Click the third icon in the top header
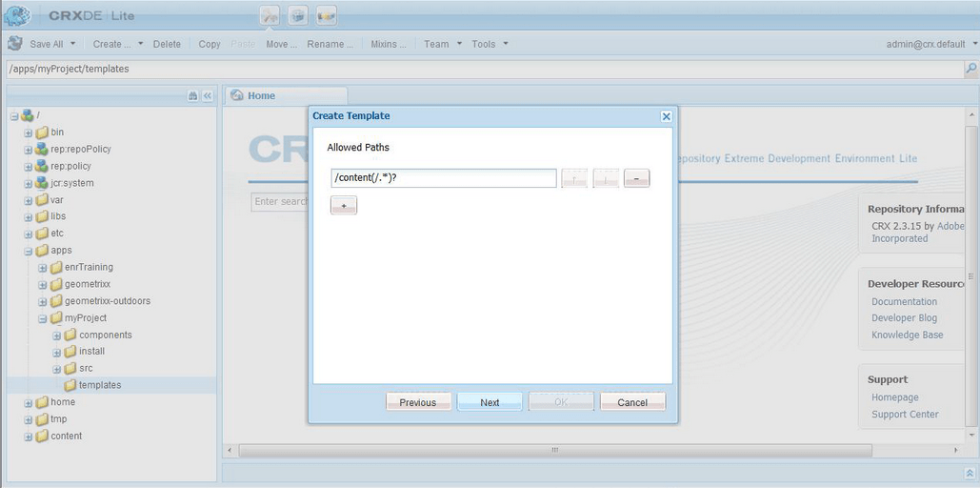 pyautogui.click(x=327, y=16)
